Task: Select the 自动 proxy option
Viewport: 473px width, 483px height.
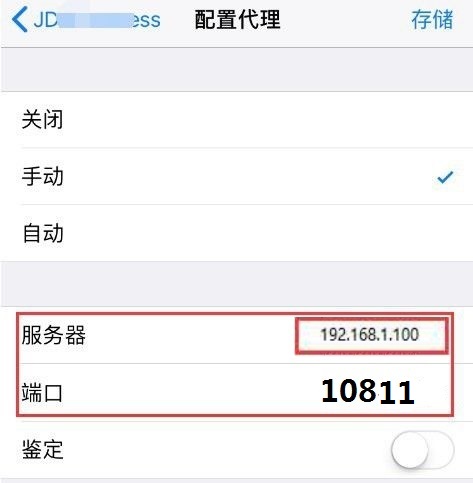Action: pos(236,233)
